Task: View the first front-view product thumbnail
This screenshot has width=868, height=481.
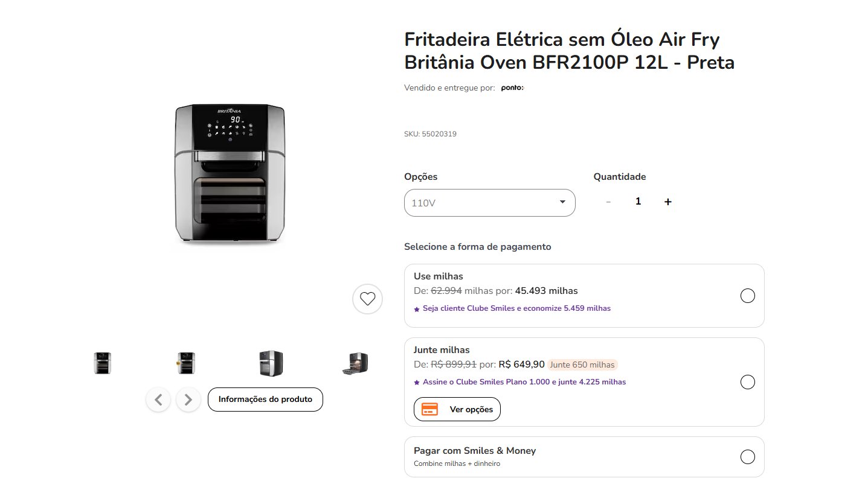Action: pos(102,363)
